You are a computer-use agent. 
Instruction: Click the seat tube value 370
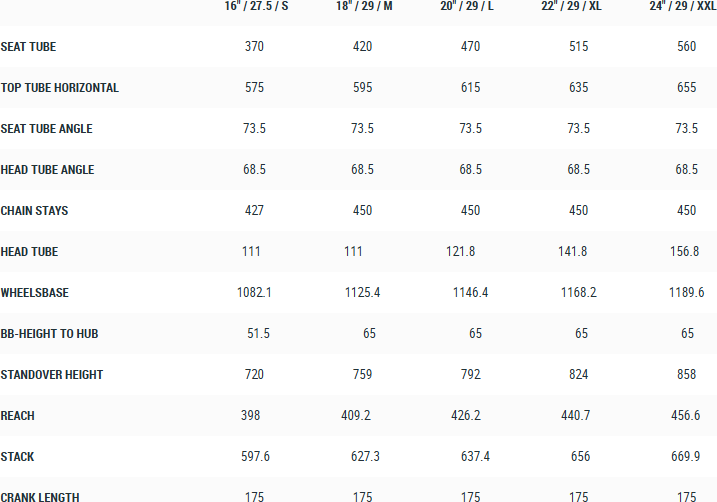tap(254, 47)
